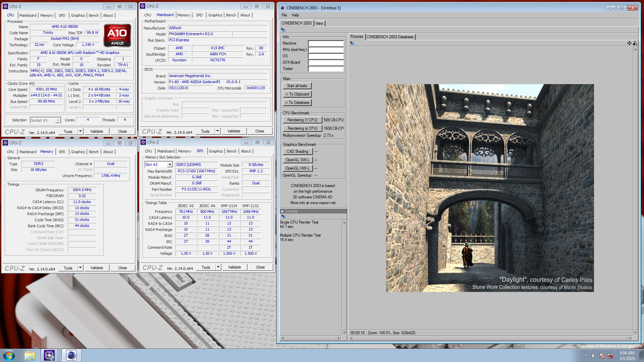The width and height of the screenshot is (644, 362).
Task: Click the CINEBENCH taskbar icon
Action: point(71,355)
